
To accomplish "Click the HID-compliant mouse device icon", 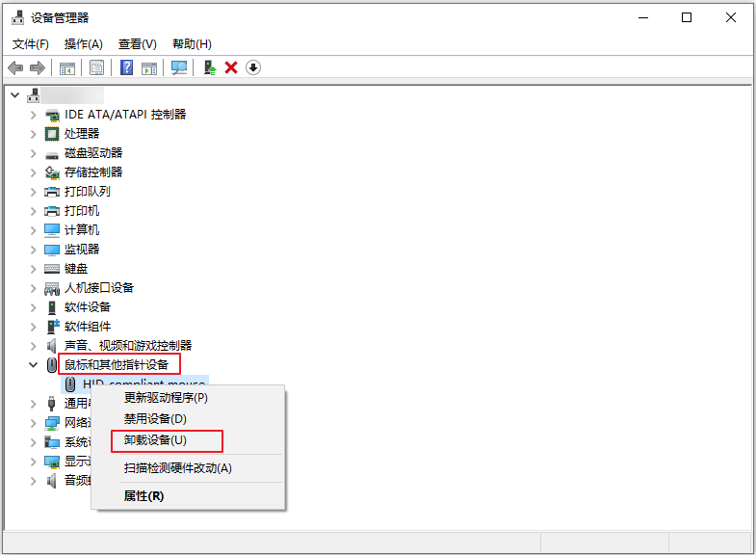I will 70,384.
